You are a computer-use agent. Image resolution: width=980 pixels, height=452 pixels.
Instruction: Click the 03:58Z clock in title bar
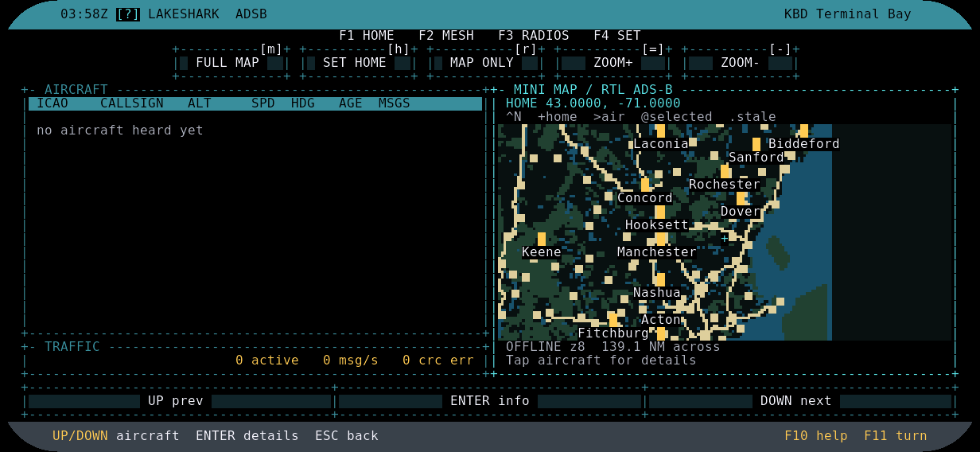click(84, 14)
